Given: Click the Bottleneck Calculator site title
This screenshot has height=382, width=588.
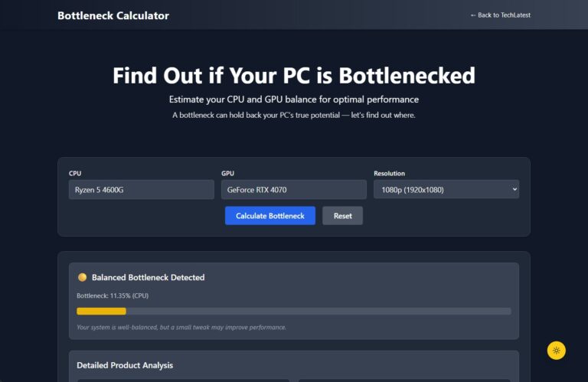Looking at the screenshot, I should point(113,15).
